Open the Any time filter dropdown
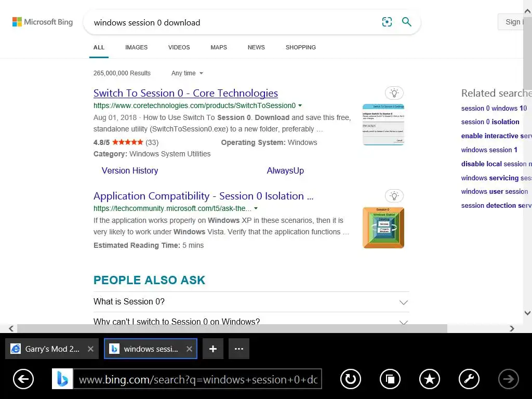This screenshot has height=399, width=532. 187,73
